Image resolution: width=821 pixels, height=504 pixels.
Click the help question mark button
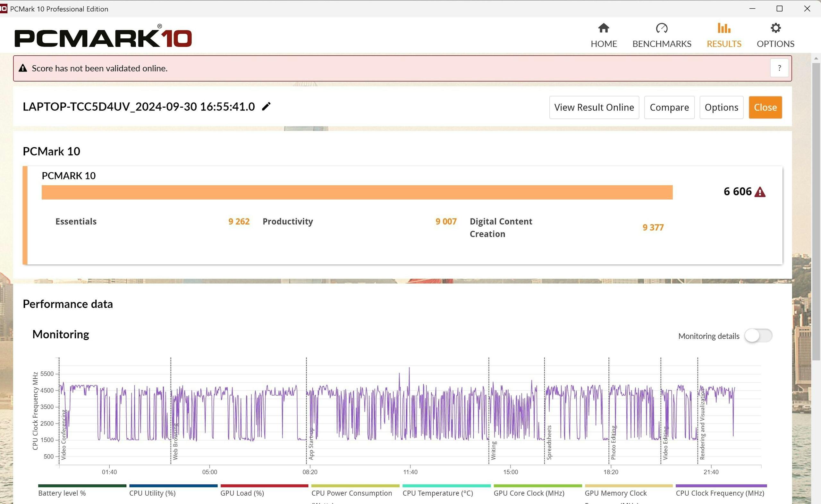coord(779,68)
